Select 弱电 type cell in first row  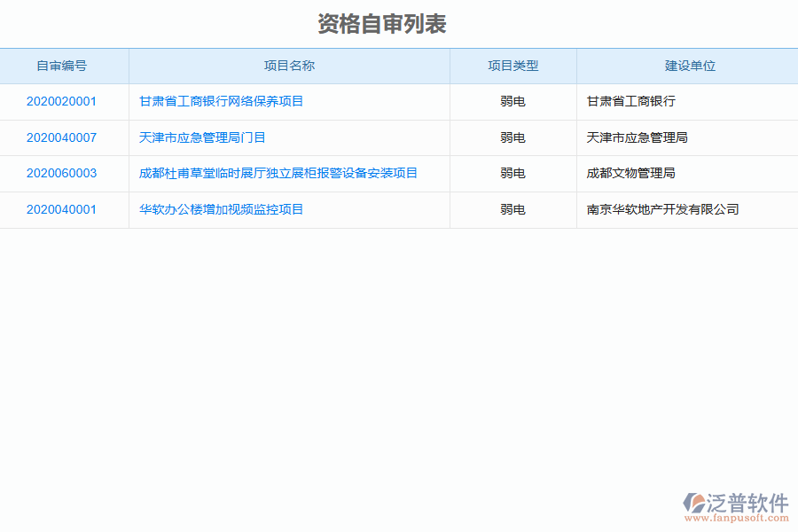(512, 101)
